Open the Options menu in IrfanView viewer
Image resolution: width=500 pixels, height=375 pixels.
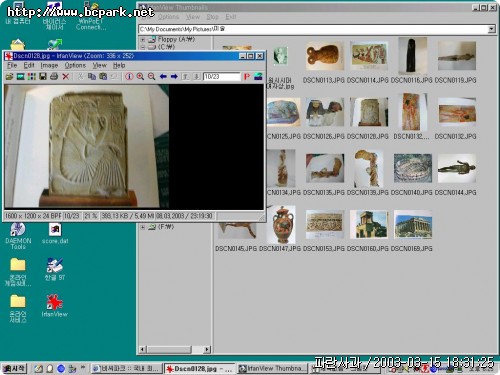(75, 65)
